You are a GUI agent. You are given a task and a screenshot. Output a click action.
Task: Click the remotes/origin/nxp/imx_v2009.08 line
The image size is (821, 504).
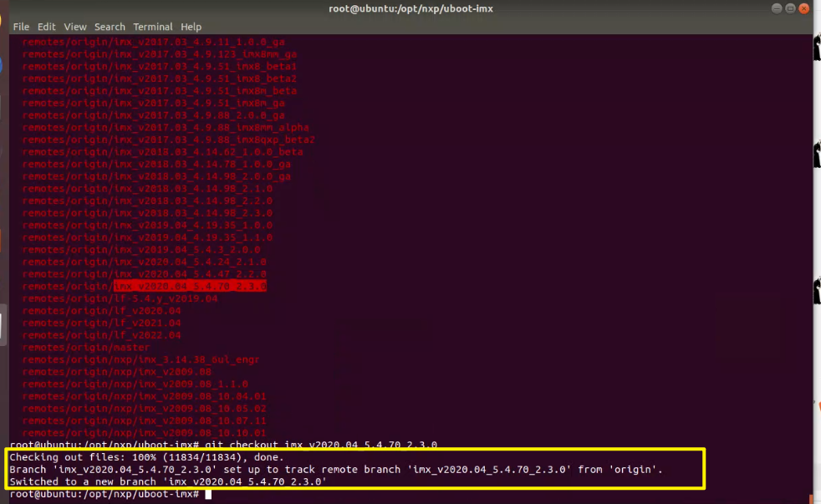pyautogui.click(x=117, y=372)
